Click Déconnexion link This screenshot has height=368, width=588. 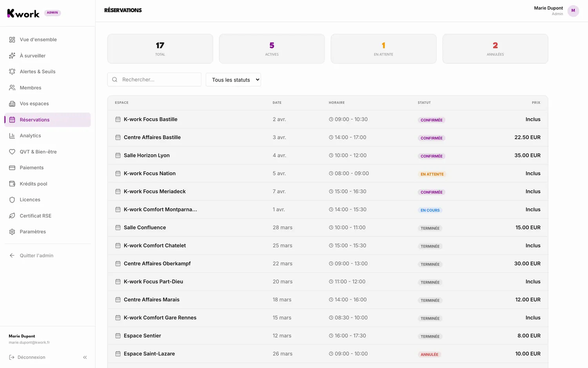27,357
